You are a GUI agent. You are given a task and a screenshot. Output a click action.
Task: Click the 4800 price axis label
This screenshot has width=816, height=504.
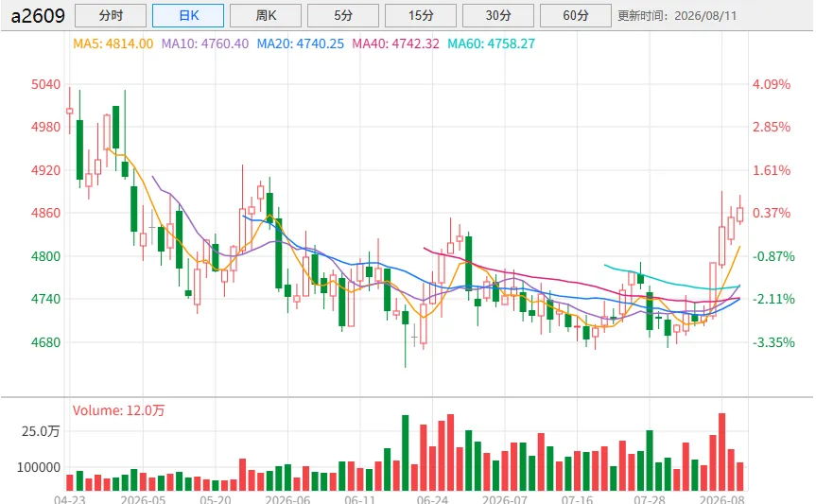tap(45, 256)
